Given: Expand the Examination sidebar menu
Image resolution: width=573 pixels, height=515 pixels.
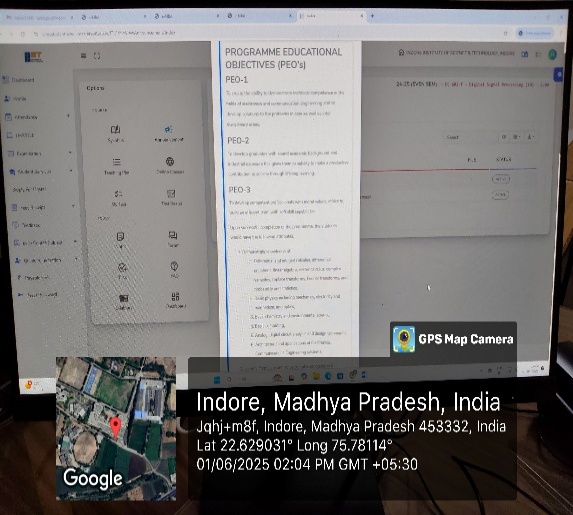Looking at the screenshot, I should [38, 154].
